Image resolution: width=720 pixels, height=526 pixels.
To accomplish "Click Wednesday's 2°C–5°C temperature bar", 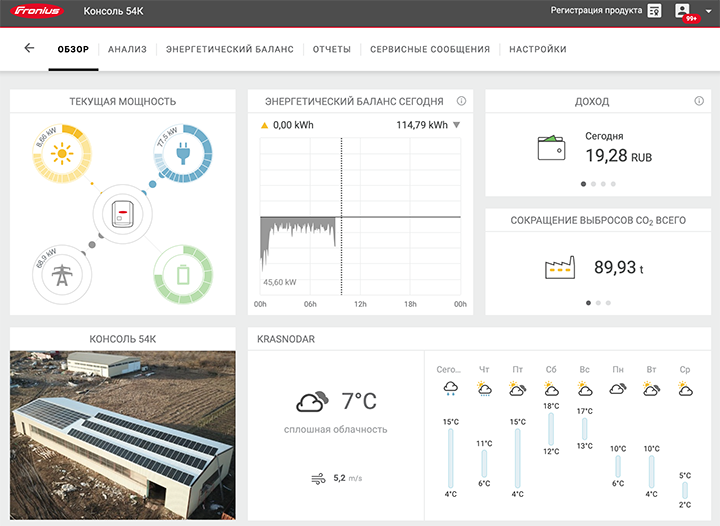I will [685, 491].
